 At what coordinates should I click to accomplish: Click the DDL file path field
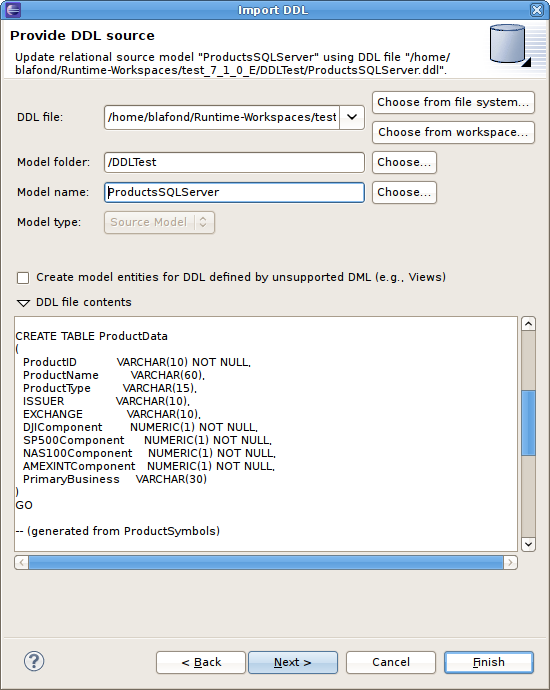point(222,117)
